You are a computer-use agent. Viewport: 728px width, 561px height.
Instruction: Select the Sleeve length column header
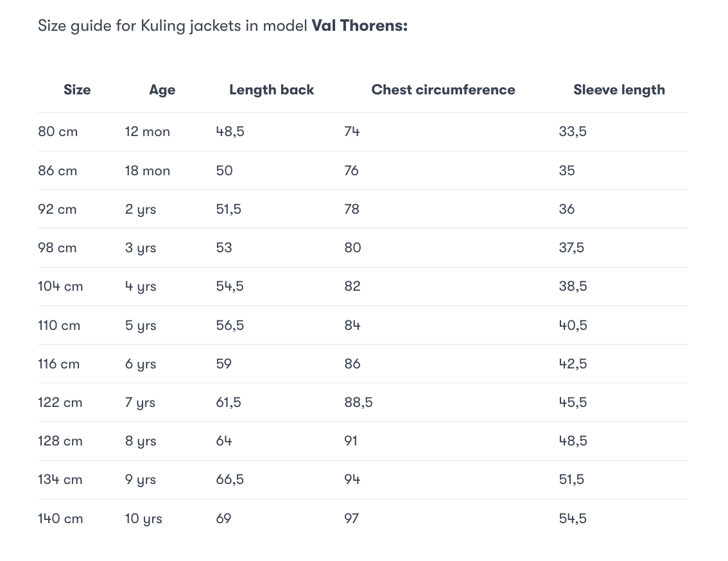(x=619, y=90)
